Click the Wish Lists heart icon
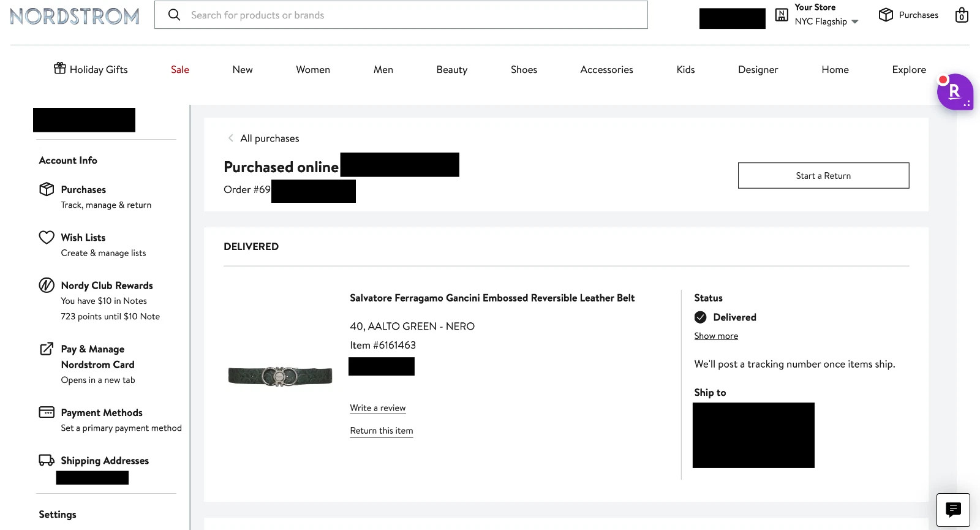980x530 pixels. 47,238
